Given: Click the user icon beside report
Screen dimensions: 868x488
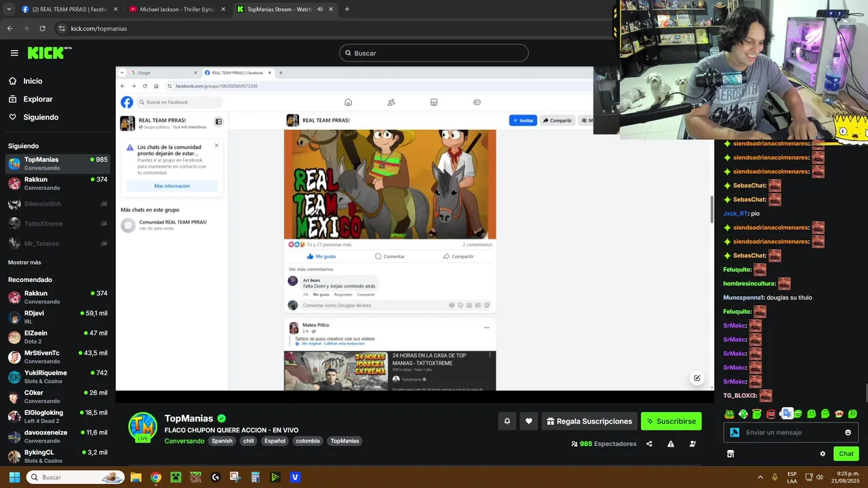Looking at the screenshot, I should [x=692, y=444].
